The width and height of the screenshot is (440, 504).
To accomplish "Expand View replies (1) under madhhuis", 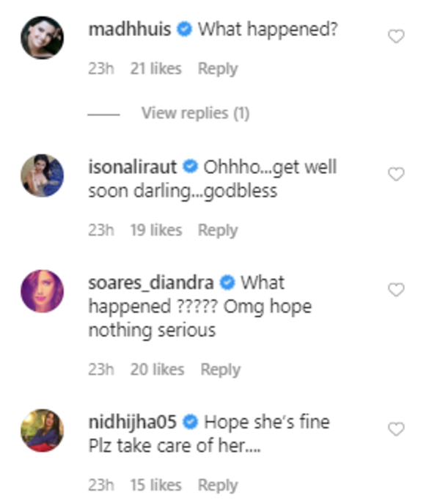I will pyautogui.click(x=195, y=113).
